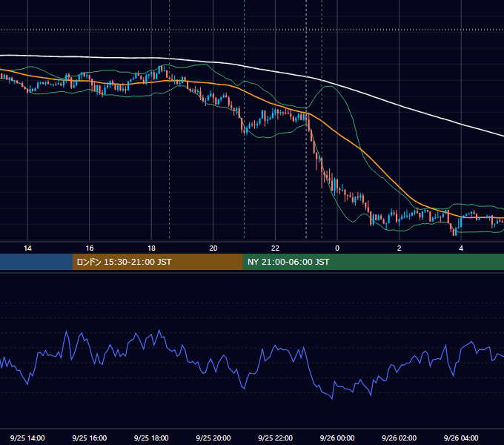504x445 pixels.
Task: Click the 9/26 02:00 date label
Action: pos(399,438)
